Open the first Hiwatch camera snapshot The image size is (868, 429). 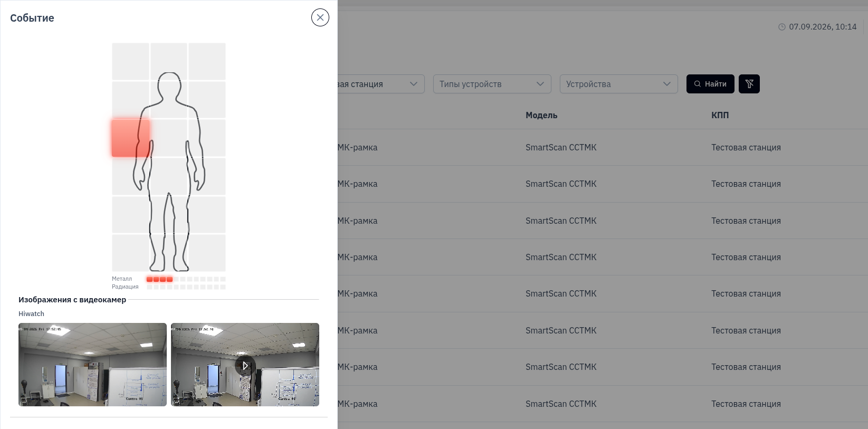pos(92,365)
